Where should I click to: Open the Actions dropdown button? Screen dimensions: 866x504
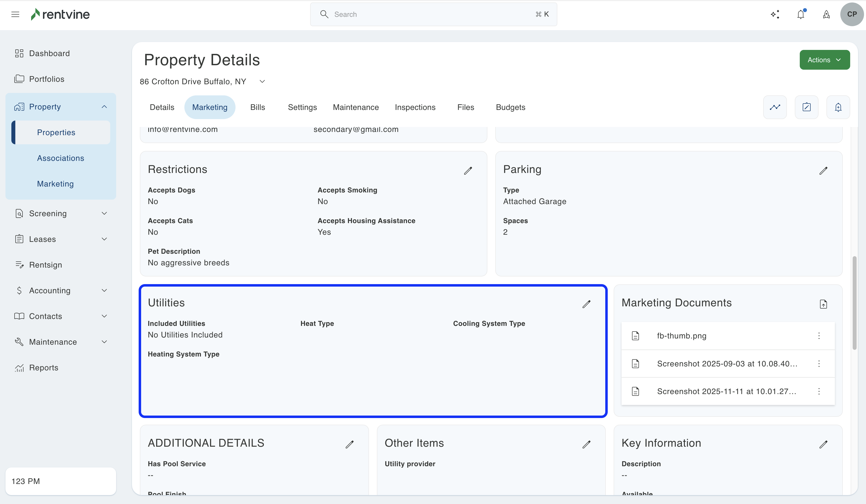click(824, 60)
